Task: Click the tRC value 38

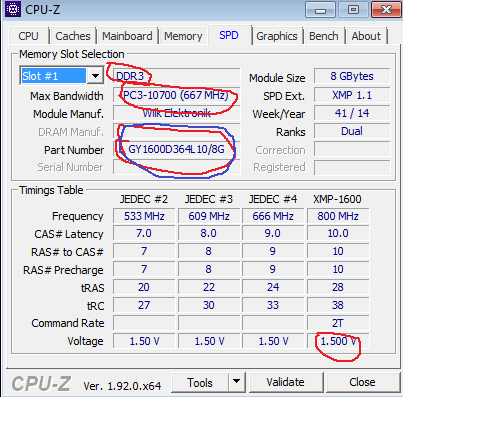Action: pos(338,305)
